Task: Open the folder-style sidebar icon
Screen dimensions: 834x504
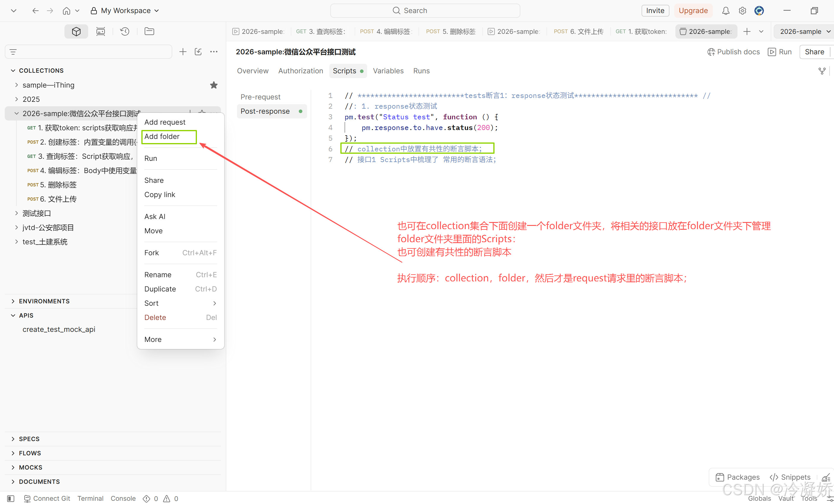Action: point(149,31)
